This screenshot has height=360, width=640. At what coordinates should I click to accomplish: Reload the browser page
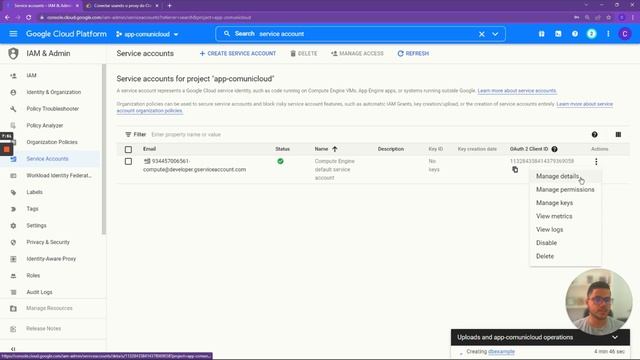(x=29, y=18)
